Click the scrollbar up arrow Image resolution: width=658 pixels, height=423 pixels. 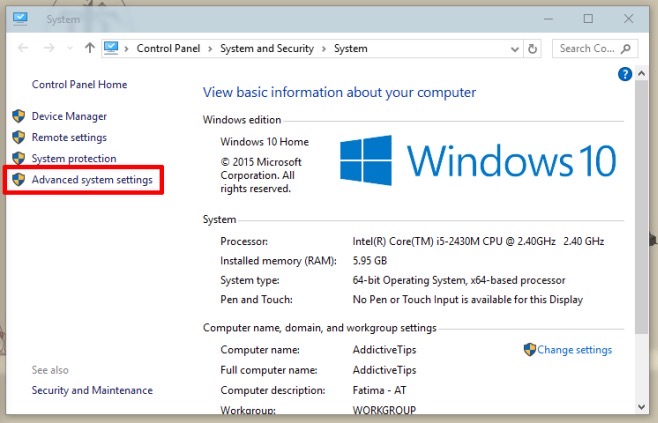tap(641, 73)
